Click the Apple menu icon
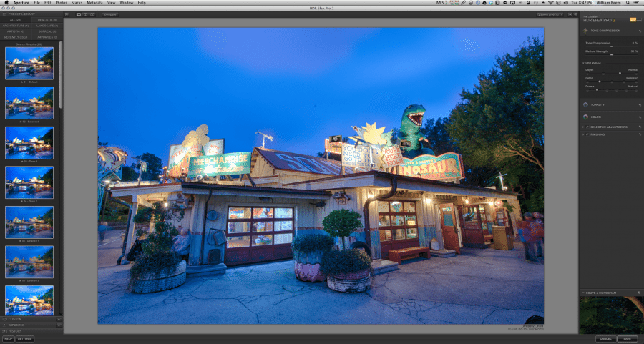The height and width of the screenshot is (344, 644). [6, 2]
